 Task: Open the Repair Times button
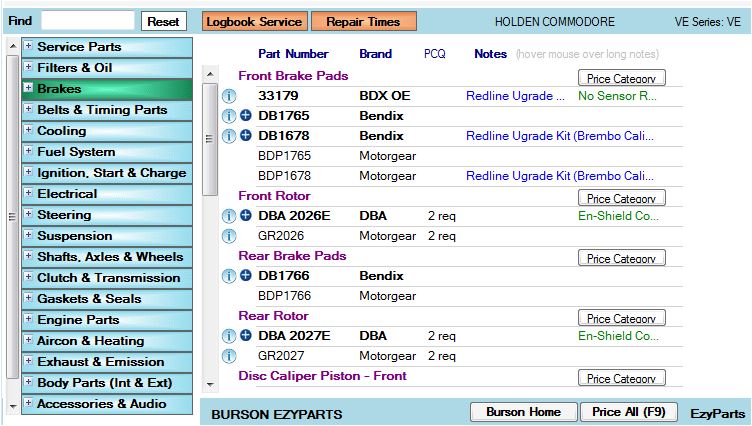click(x=364, y=22)
